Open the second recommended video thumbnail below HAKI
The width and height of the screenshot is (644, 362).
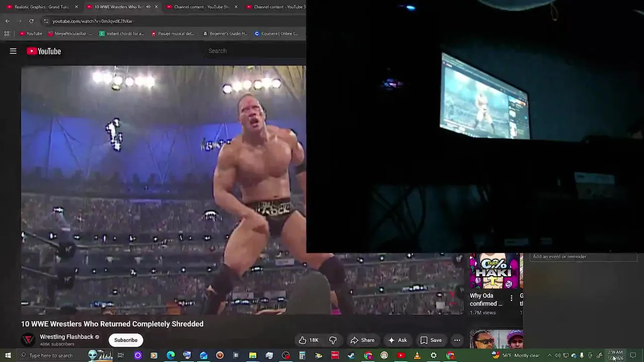coord(496,339)
